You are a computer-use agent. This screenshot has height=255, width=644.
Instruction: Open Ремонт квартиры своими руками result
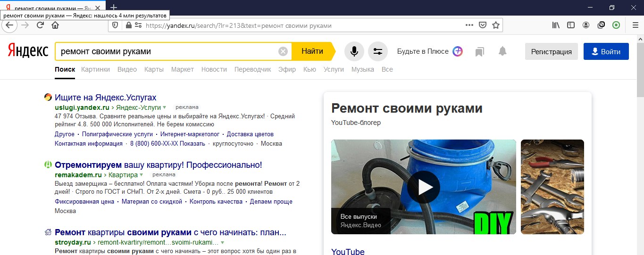[x=171, y=232]
